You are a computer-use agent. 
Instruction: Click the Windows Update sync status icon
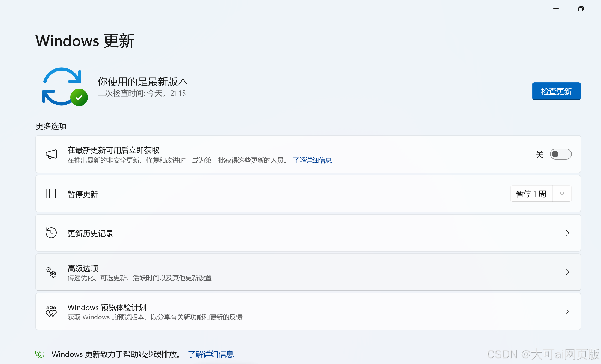[x=65, y=87]
